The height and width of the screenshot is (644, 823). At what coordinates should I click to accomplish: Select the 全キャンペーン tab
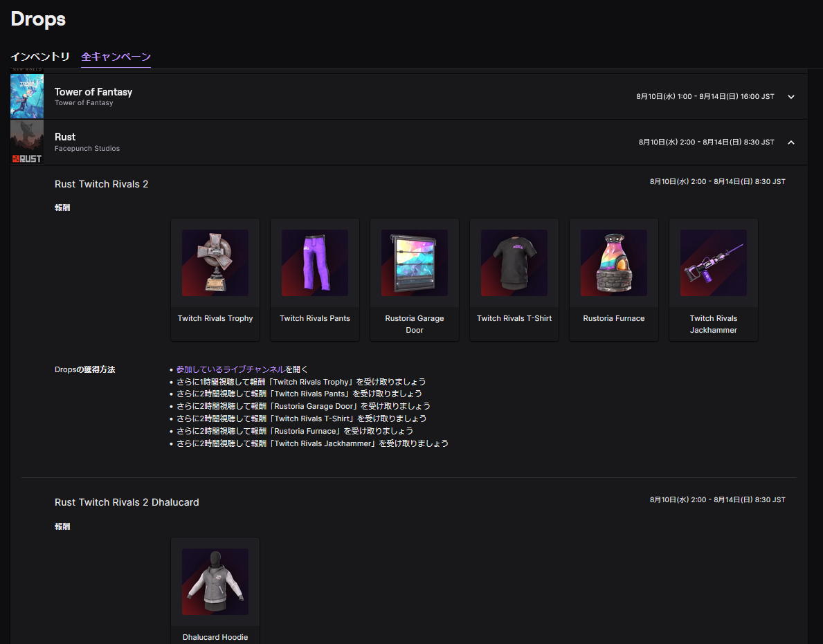pos(116,57)
